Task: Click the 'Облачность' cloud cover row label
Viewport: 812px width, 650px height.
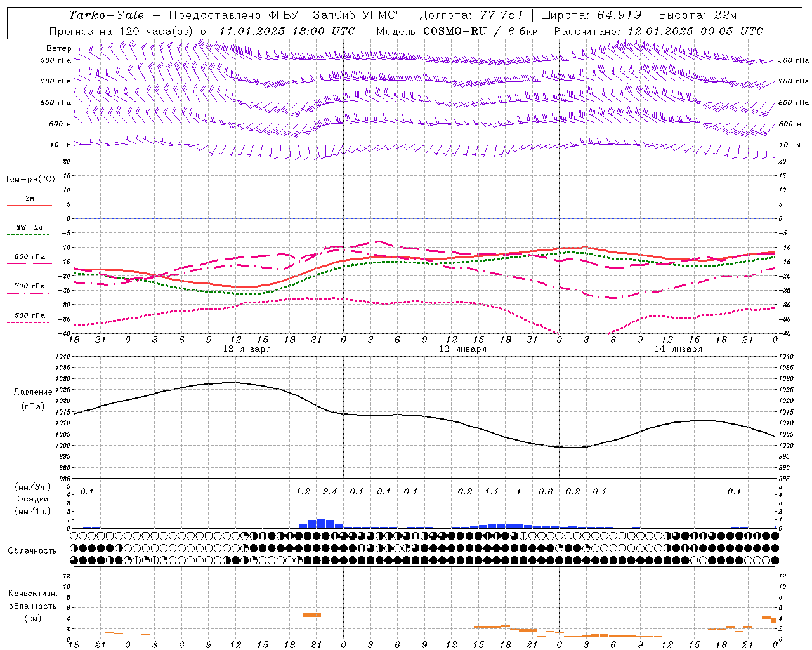Action: coord(32,551)
